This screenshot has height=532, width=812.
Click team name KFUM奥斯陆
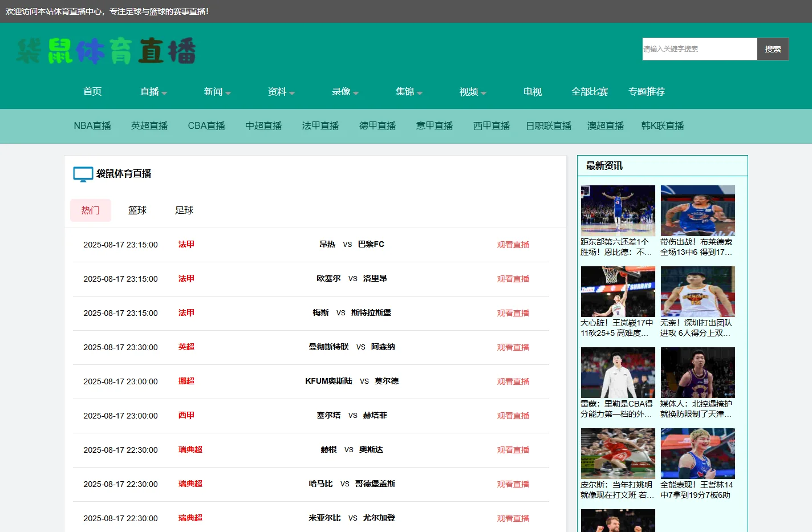pyautogui.click(x=328, y=381)
